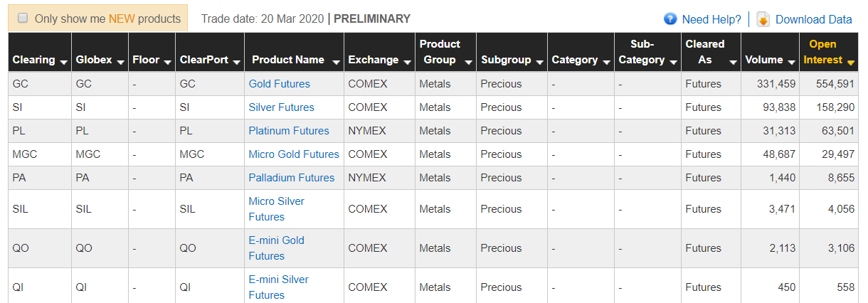Select the Platinum Futures link
The width and height of the screenshot is (868, 303).
click(289, 131)
